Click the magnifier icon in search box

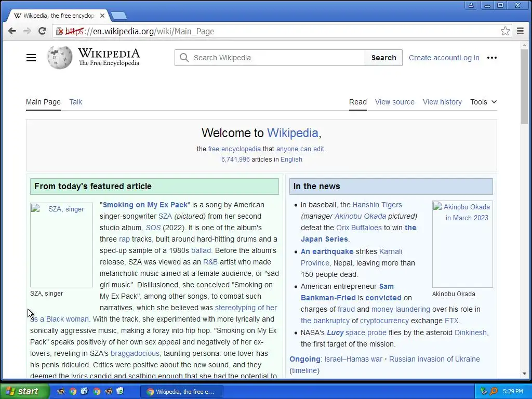tap(184, 58)
